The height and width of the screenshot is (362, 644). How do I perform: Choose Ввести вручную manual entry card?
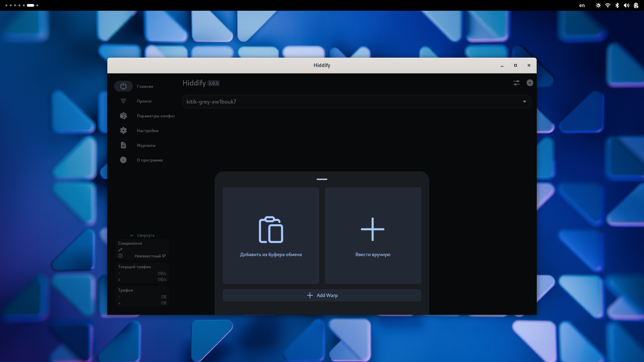373,236
